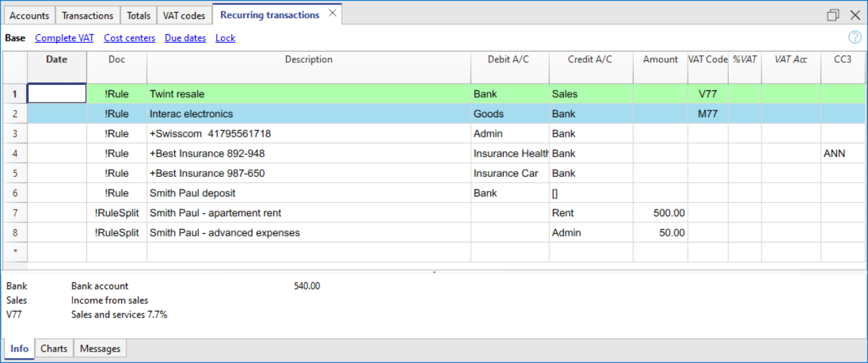The width and height of the screenshot is (868, 363).
Task: Go to the VAT codes tab
Action: pyautogui.click(x=184, y=15)
